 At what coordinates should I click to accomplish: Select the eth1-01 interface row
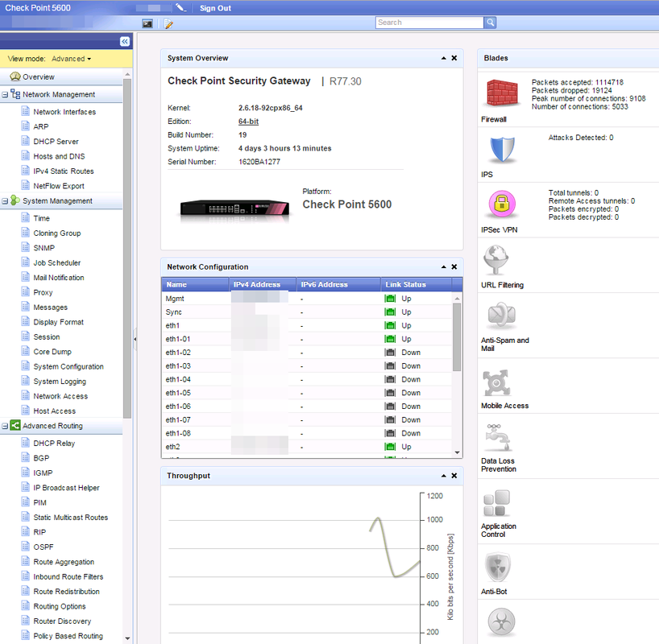(x=307, y=339)
